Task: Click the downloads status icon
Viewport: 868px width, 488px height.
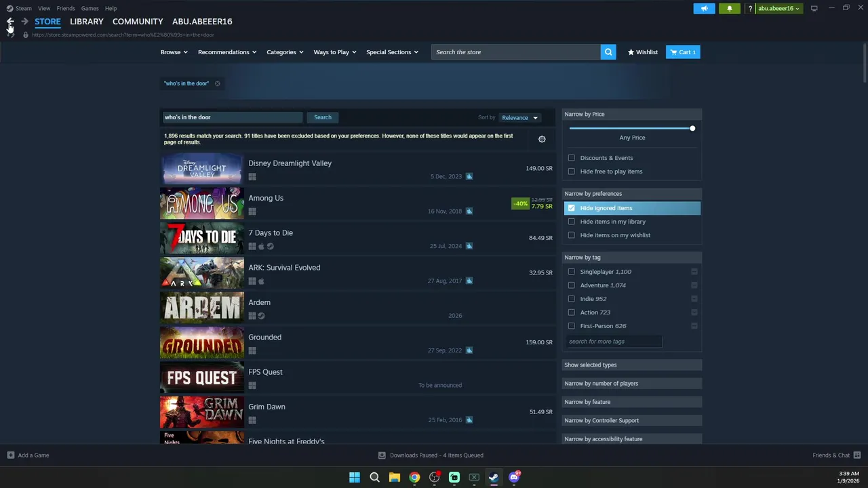Action: (x=382, y=455)
